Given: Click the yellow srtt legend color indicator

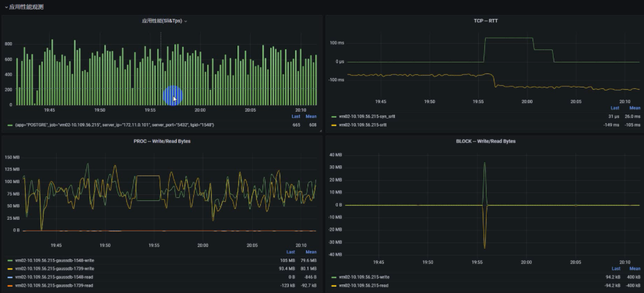Looking at the screenshot, I should pyautogui.click(x=333, y=124).
